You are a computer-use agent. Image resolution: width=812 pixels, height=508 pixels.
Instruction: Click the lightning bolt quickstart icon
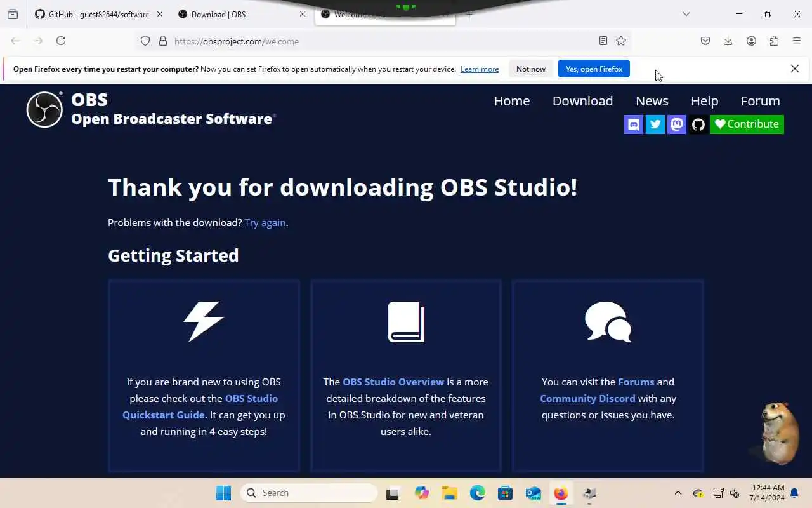click(x=204, y=321)
